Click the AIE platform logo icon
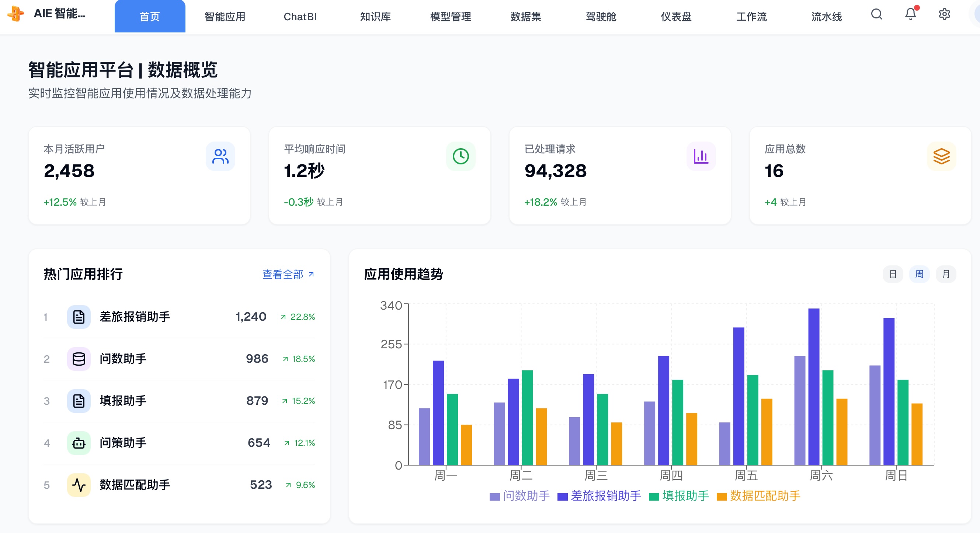 point(15,15)
